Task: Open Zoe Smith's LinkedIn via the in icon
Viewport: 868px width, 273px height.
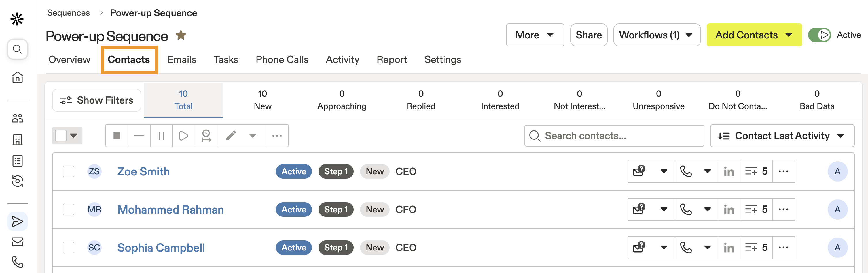Action: click(x=729, y=171)
